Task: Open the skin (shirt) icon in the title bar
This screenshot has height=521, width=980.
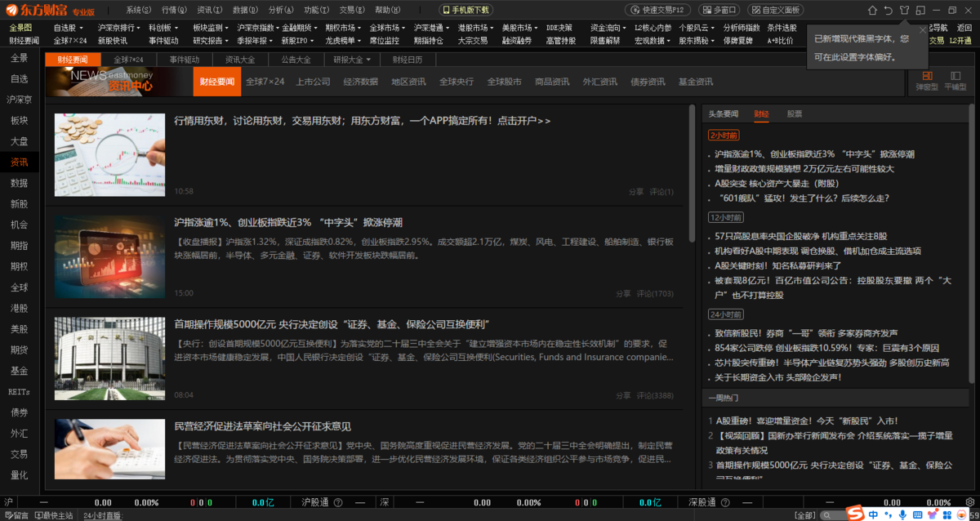Action: tap(904, 10)
